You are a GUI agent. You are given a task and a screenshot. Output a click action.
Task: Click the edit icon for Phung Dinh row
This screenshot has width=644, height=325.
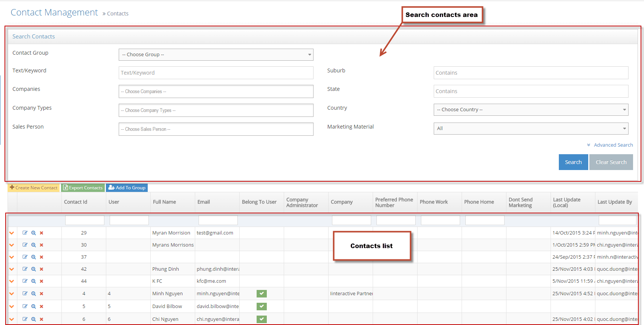[x=25, y=269]
